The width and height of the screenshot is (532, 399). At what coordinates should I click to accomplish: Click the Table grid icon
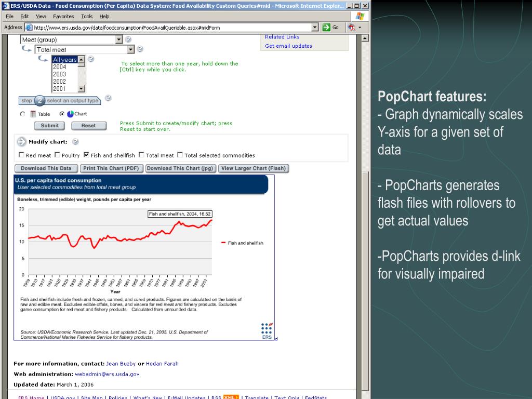(33, 114)
